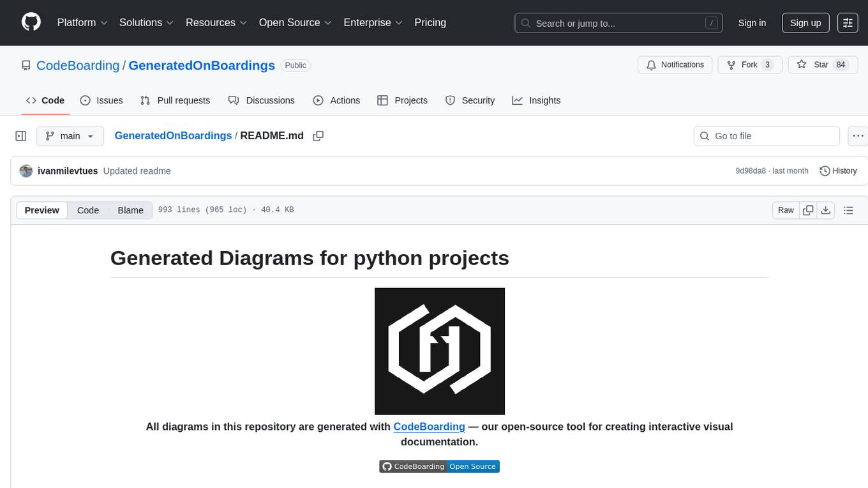The height and width of the screenshot is (488, 868).
Task: Expand the Resources menu
Action: coord(216,22)
